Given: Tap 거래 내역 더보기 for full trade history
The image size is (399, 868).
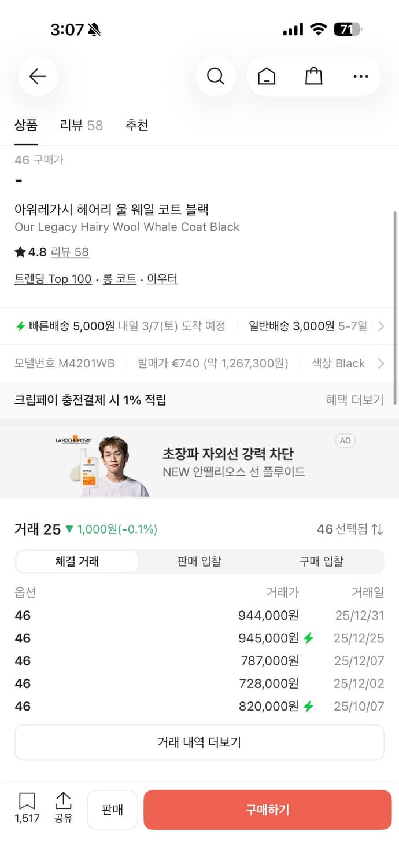Looking at the screenshot, I should tap(199, 742).
